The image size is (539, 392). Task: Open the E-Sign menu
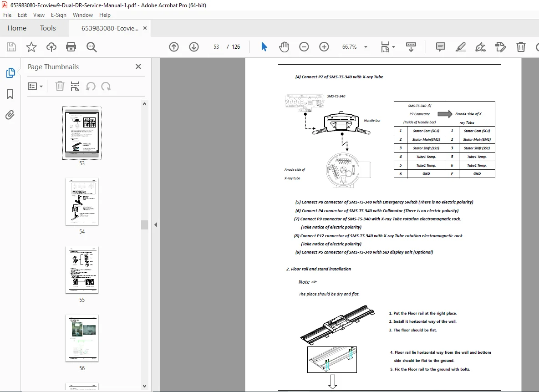[x=58, y=15]
